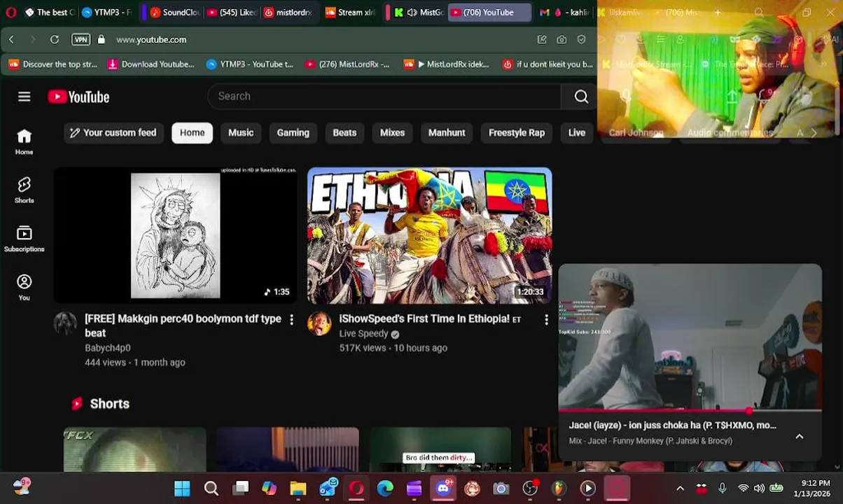Screen dimensions: 843x504
Task: Switch to 'The best C' browser tab
Action: pos(49,13)
